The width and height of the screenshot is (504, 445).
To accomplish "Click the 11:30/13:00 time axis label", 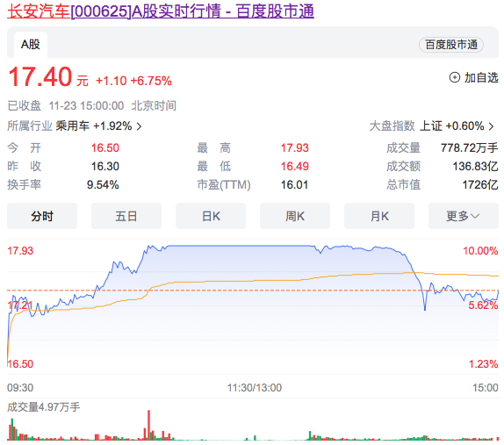I will pyautogui.click(x=255, y=388).
